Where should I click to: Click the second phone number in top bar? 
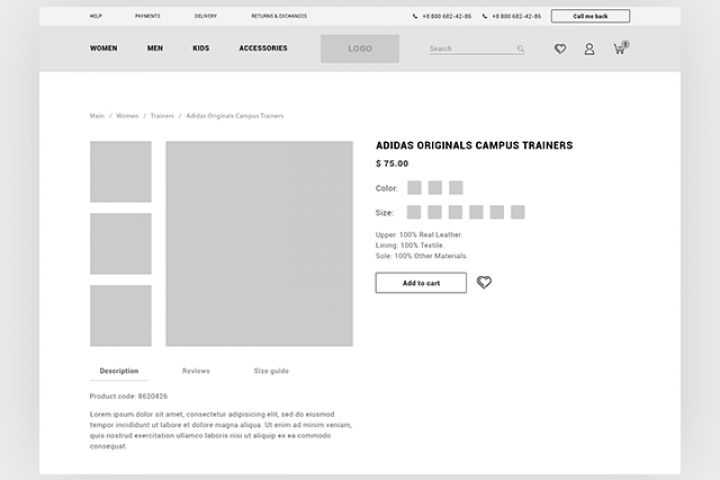point(516,16)
